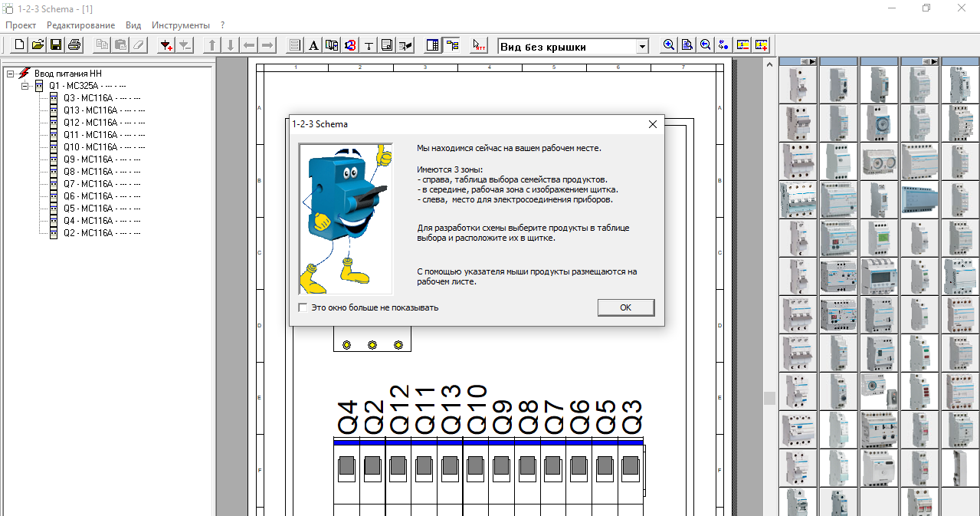Open a project using the folder icon

click(x=38, y=45)
